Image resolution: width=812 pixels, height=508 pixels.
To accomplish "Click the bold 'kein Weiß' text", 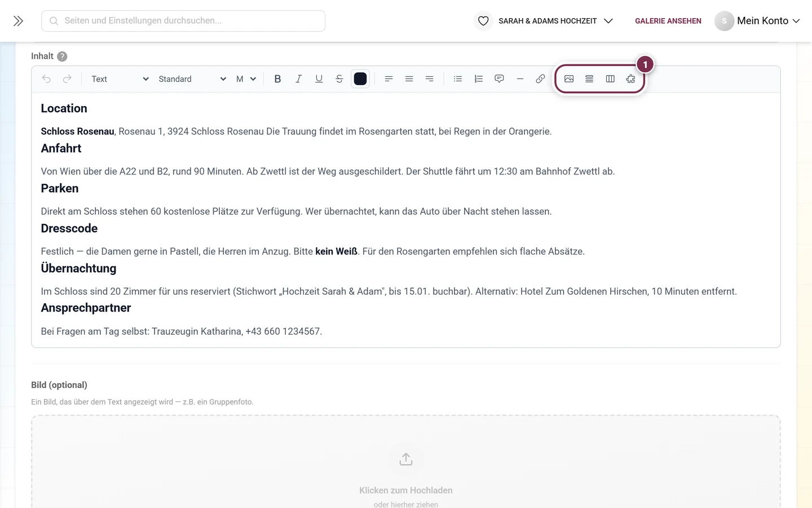I will coord(336,252).
